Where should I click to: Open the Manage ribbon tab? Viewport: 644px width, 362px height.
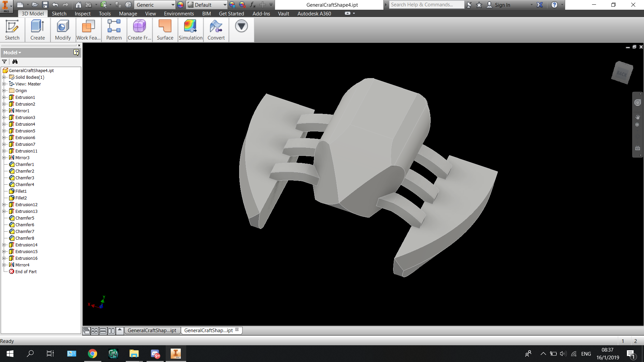point(128,14)
